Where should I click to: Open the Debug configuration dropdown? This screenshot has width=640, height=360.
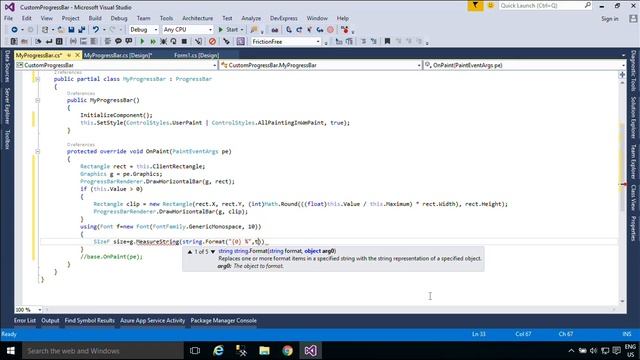(144, 29)
